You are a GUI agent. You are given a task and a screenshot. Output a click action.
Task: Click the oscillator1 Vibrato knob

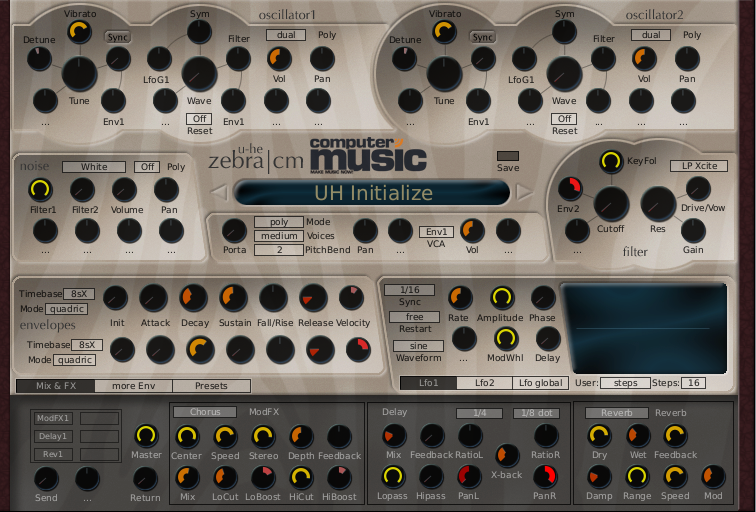pyautogui.click(x=79, y=32)
